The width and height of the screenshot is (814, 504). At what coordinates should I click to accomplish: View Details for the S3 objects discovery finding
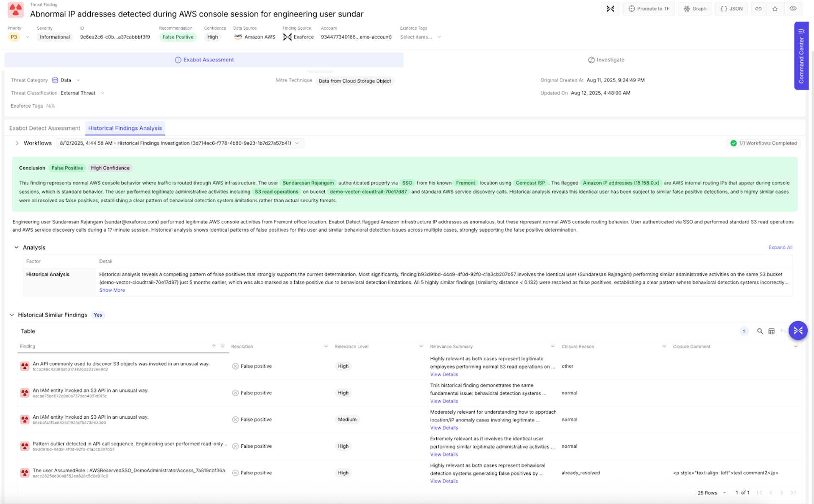(444, 375)
